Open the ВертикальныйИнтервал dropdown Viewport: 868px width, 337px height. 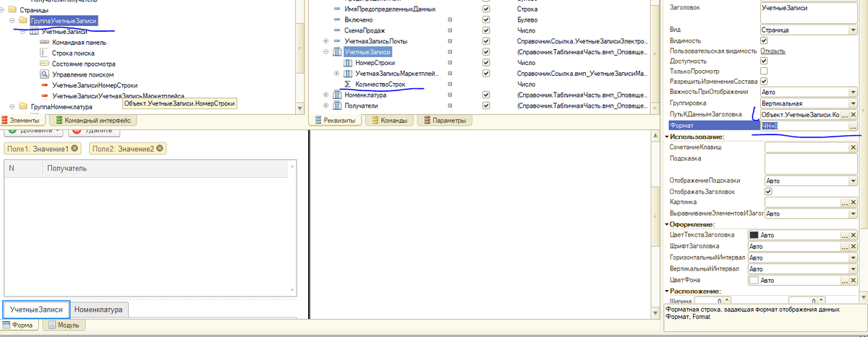click(x=853, y=268)
